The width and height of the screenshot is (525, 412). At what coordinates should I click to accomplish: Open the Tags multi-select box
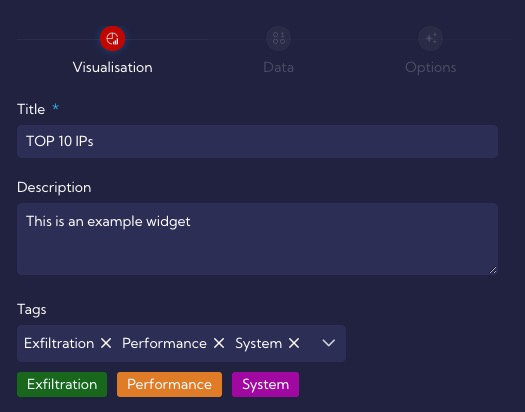point(181,343)
